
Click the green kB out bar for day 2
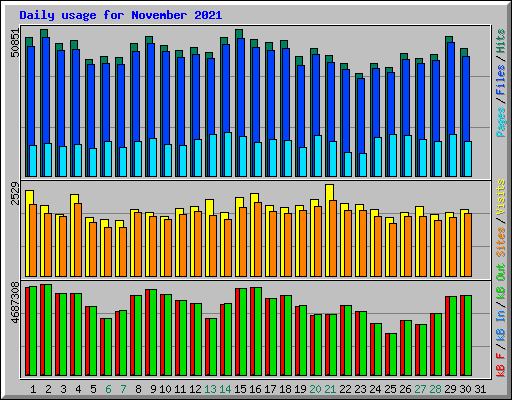[48, 330]
